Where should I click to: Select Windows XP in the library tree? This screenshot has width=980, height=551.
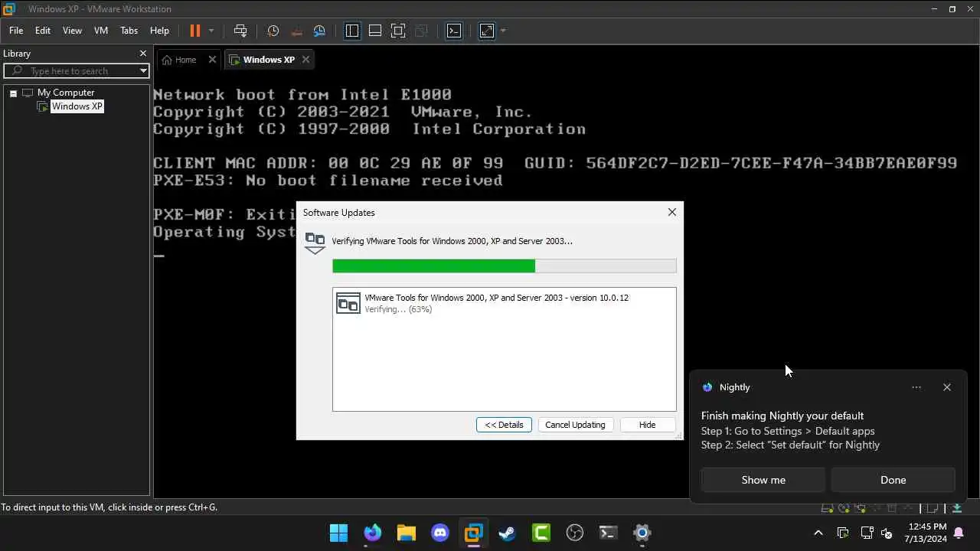[77, 106]
